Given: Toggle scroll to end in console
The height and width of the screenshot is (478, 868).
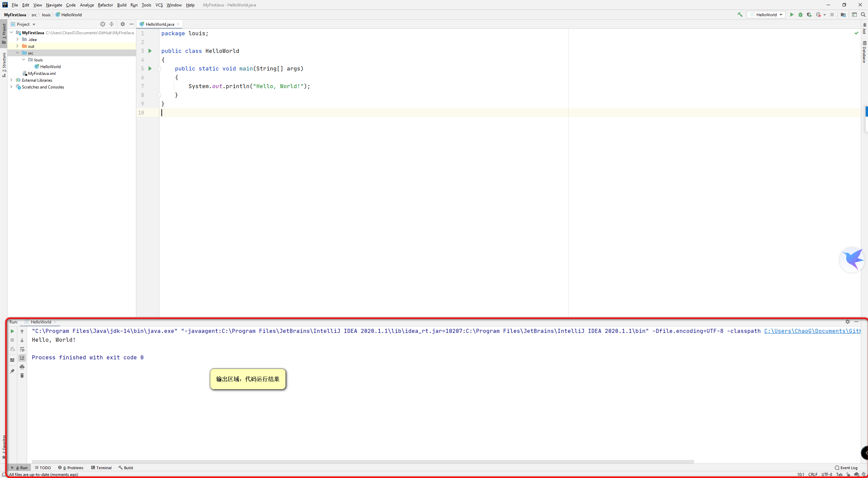Looking at the screenshot, I should point(22,358).
